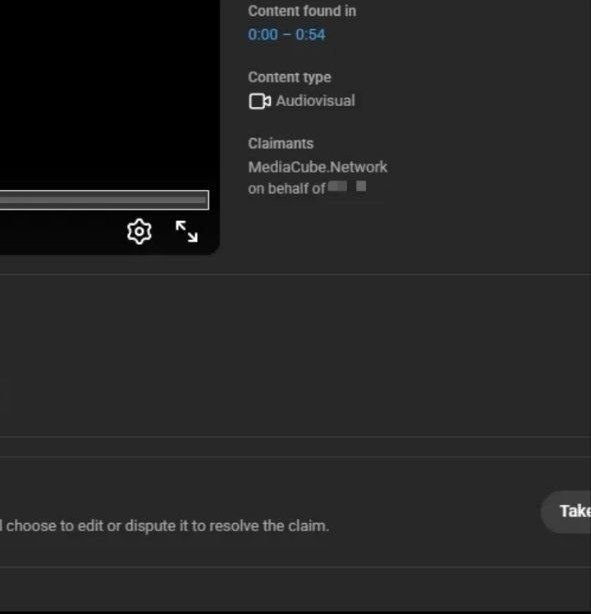Click the Take action button
This screenshot has height=614, width=591.
point(566,511)
